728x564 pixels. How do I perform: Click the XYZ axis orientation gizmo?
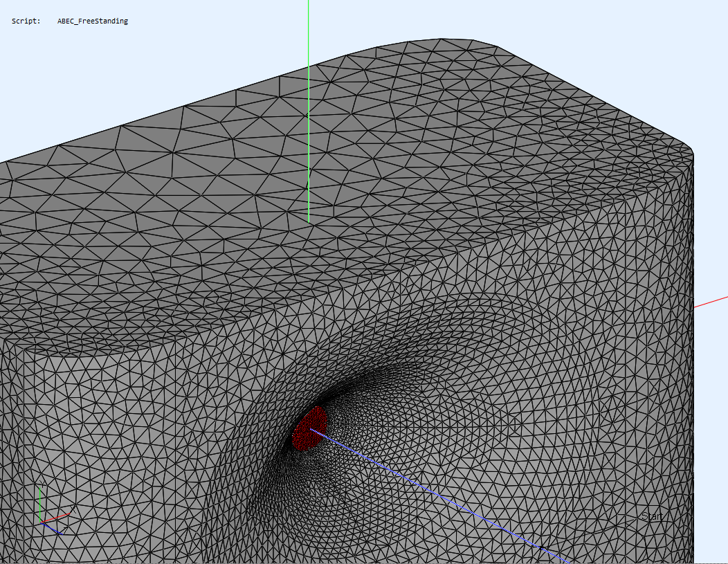[x=56, y=509]
